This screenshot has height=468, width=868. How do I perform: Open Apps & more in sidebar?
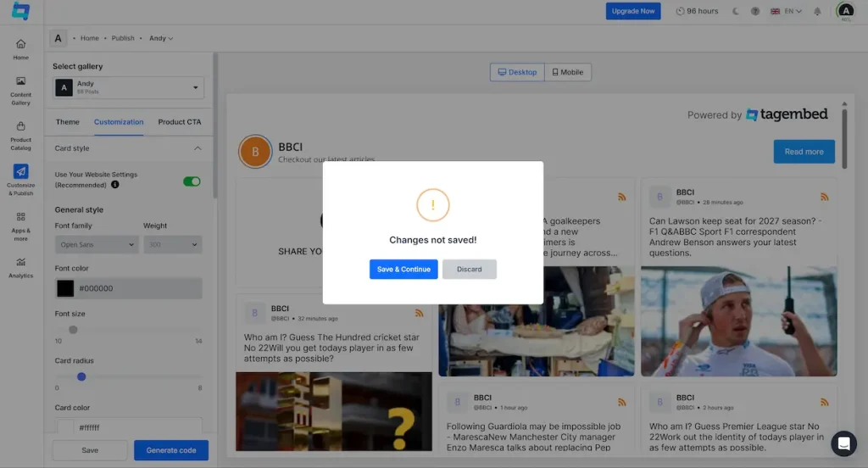click(x=20, y=226)
